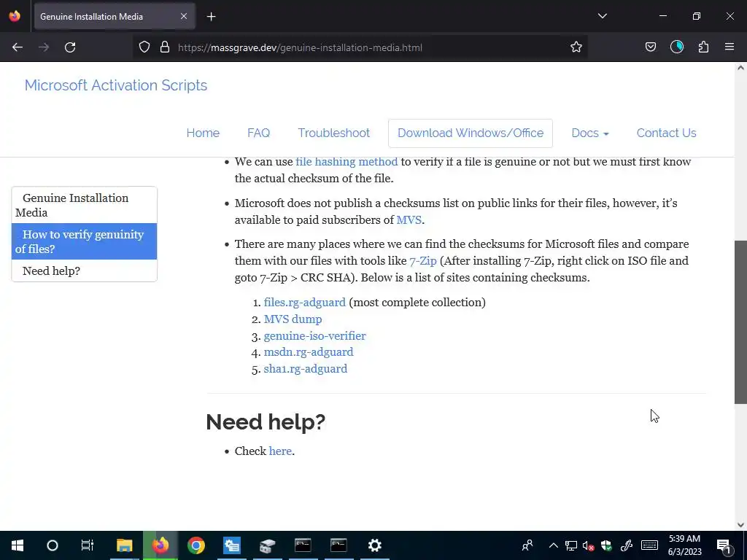This screenshot has height=560, width=747.
Task: Open the Settings gear on taskbar
Action: point(375,545)
